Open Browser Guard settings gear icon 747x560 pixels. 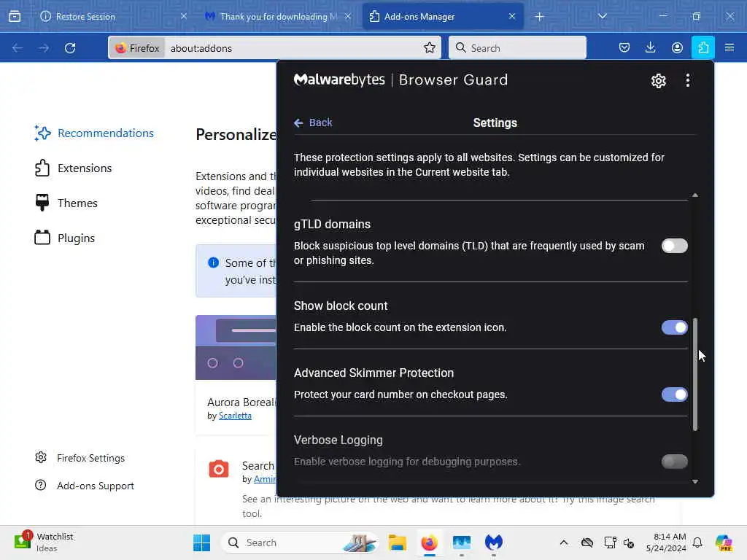pos(659,80)
